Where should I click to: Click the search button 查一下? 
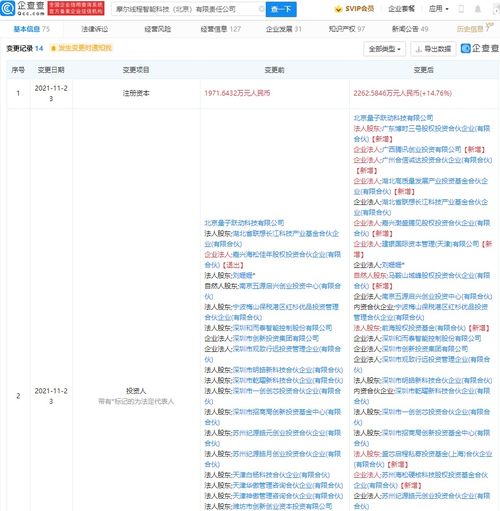(281, 9)
